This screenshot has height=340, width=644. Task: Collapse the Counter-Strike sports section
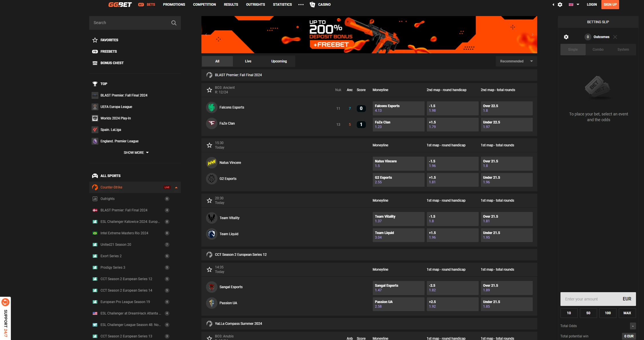pyautogui.click(x=176, y=188)
